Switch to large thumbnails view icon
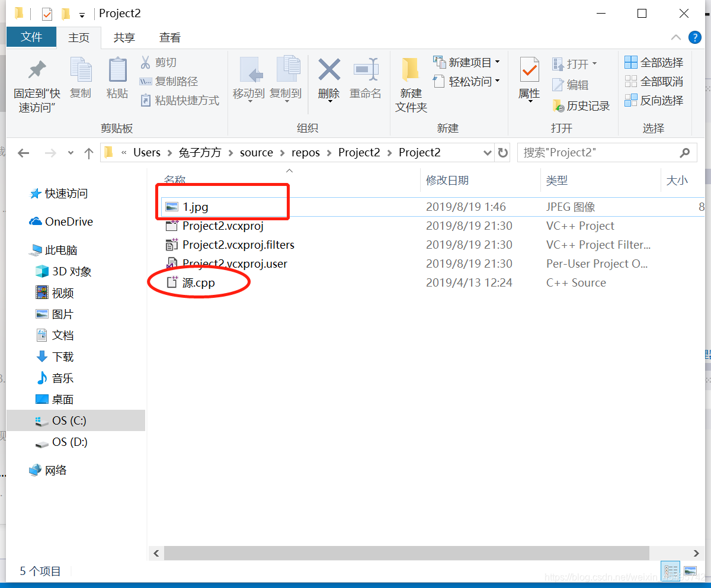This screenshot has height=588, width=711. (690, 571)
